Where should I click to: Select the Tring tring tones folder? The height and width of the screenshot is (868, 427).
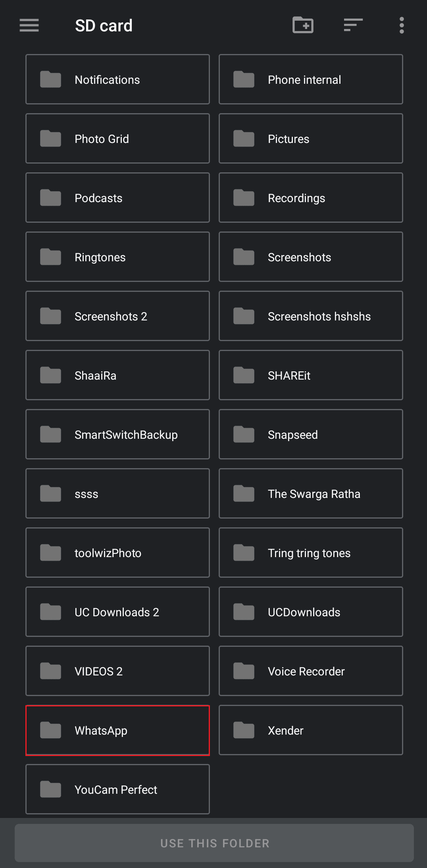coord(311,553)
